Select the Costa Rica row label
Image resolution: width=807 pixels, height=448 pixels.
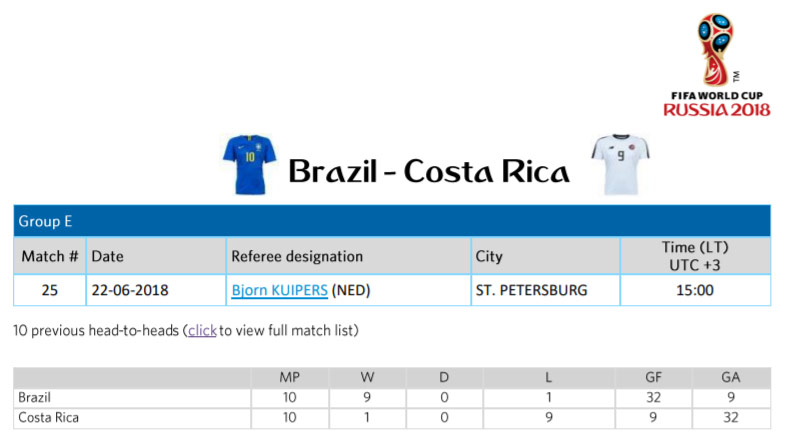48,418
